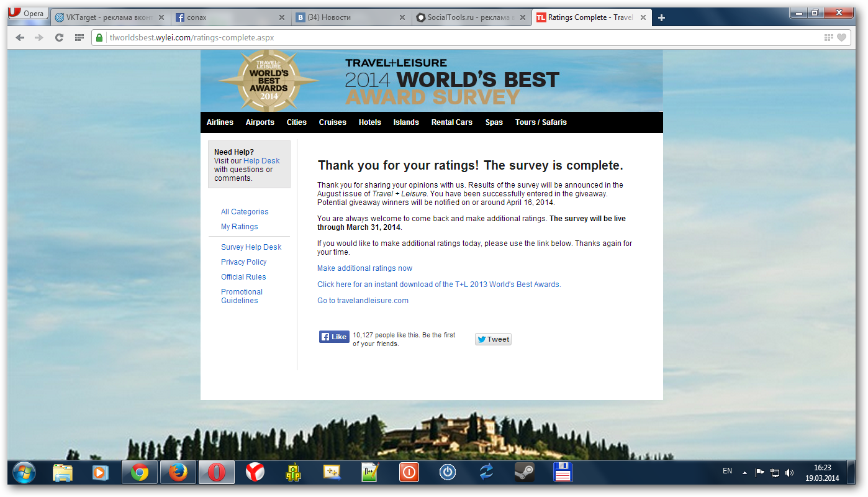Open the Official Rules link
The width and height of the screenshot is (868, 497).
(243, 277)
